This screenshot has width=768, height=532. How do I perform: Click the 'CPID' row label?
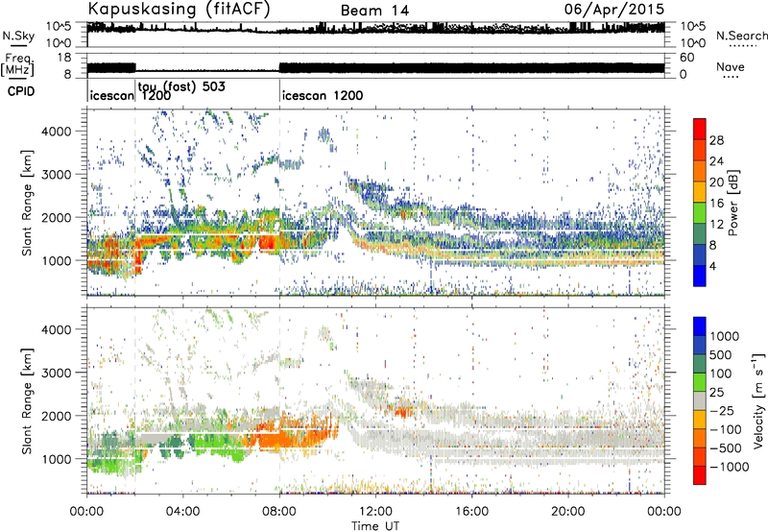(x=21, y=91)
